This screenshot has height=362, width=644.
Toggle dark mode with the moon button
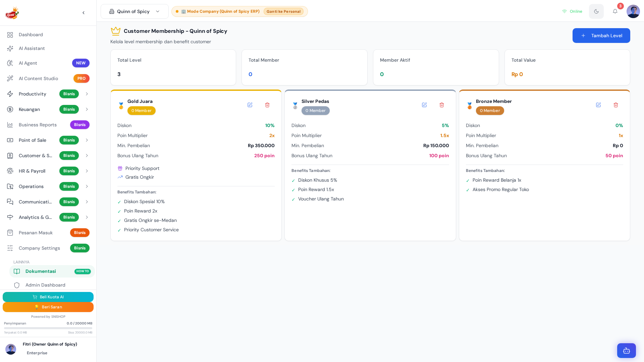[x=596, y=11]
